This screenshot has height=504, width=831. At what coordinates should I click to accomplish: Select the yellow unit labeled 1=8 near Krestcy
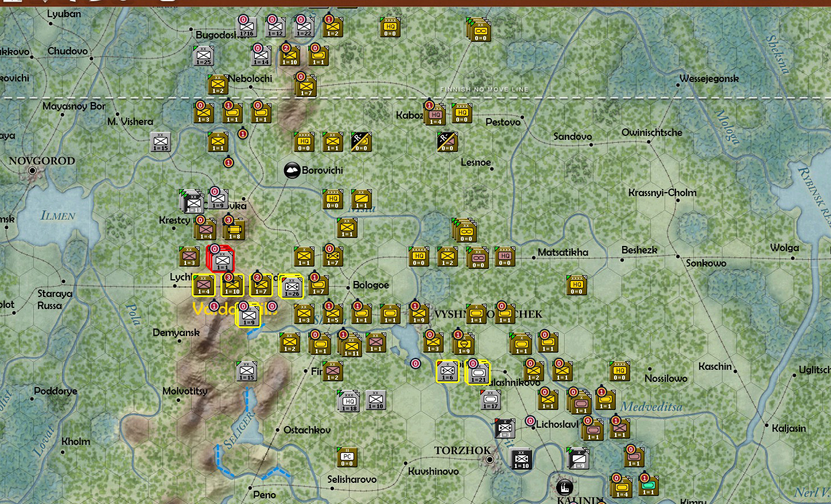point(234,229)
